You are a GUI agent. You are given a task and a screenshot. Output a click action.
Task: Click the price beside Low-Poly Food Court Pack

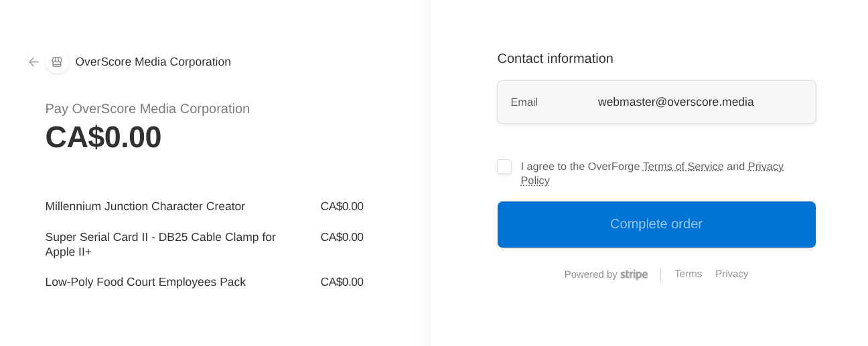point(342,282)
